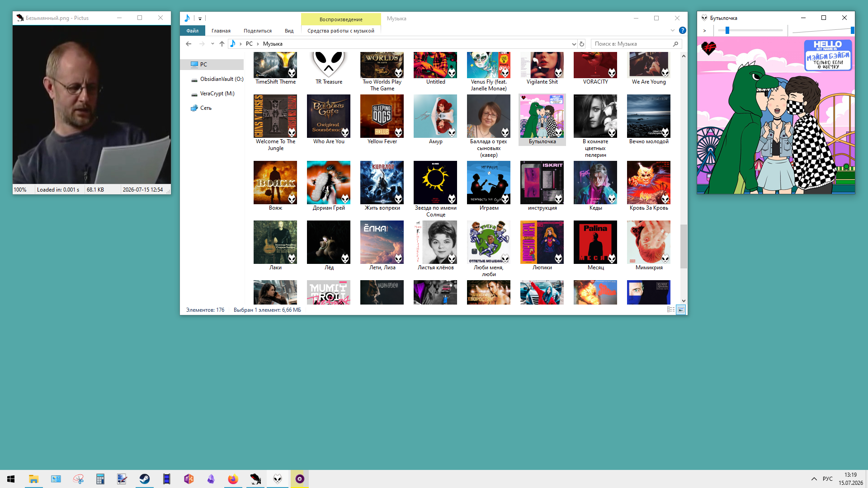This screenshot has width=868, height=488.
Task: Switch to the foobar2000 alien taskbar icon
Action: tap(278, 479)
